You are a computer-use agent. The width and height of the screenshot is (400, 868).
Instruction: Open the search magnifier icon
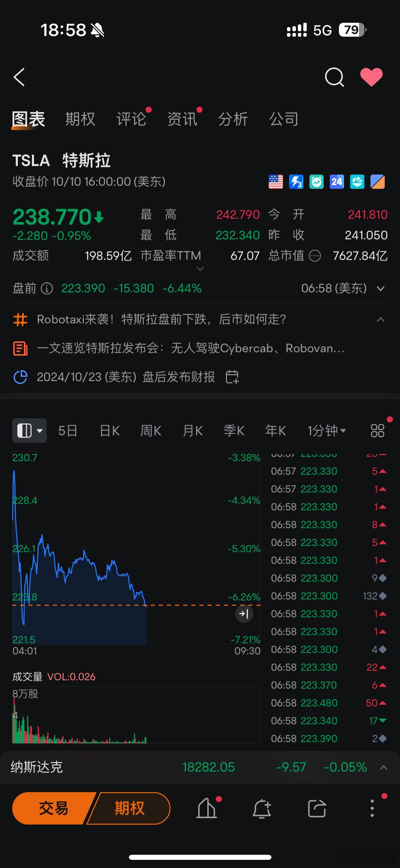point(334,77)
